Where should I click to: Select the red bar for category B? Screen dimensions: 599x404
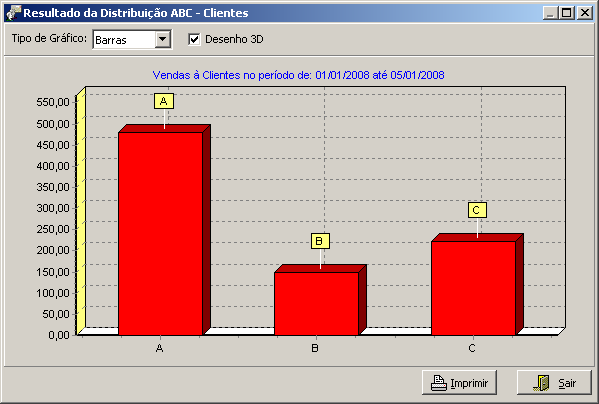pos(317,304)
